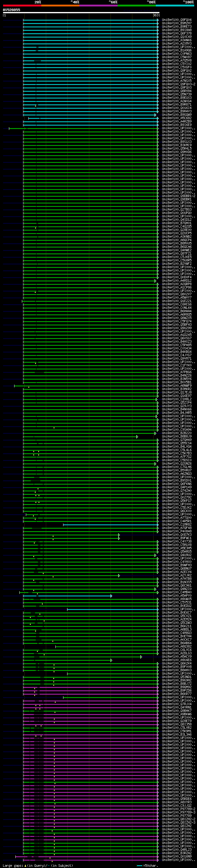Viewport: 197px width, 868px height.
Task: Open UniRef100_A2YJR2 entry
Action: [176, 575]
